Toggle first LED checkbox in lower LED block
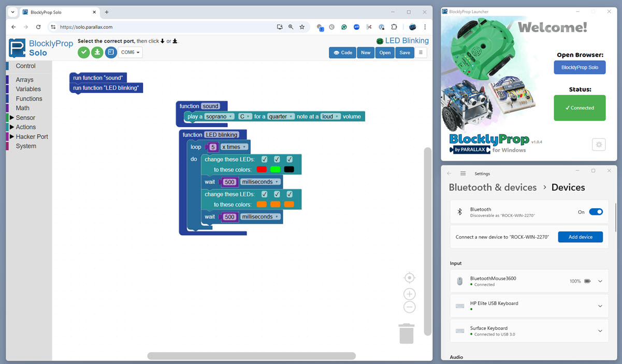Viewport: 622px width, 364px height. pos(264,194)
